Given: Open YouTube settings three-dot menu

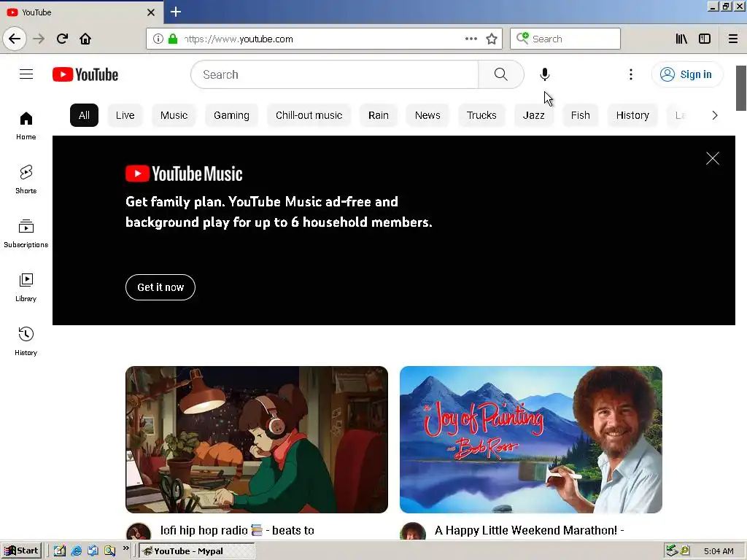Looking at the screenshot, I should point(631,74).
